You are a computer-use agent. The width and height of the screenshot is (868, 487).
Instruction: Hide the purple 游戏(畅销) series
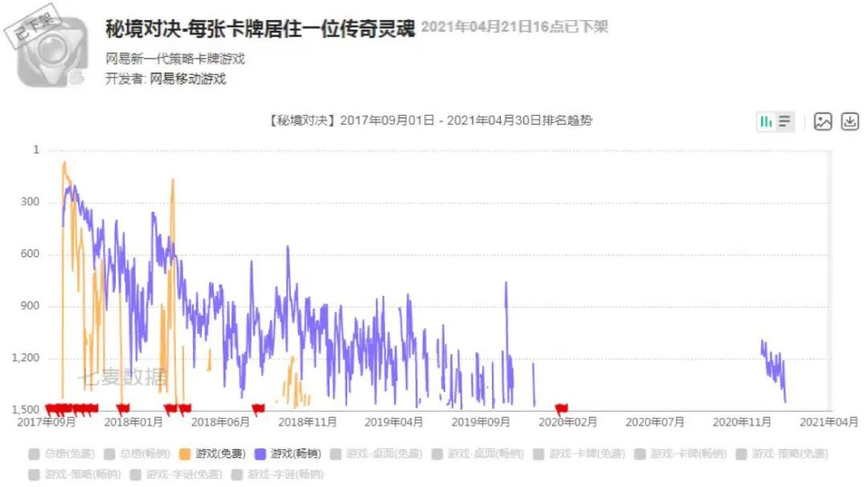(288, 454)
